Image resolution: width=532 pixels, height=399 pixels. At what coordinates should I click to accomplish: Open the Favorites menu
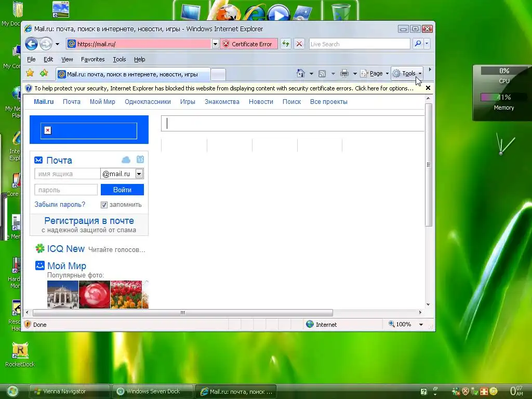(92, 59)
